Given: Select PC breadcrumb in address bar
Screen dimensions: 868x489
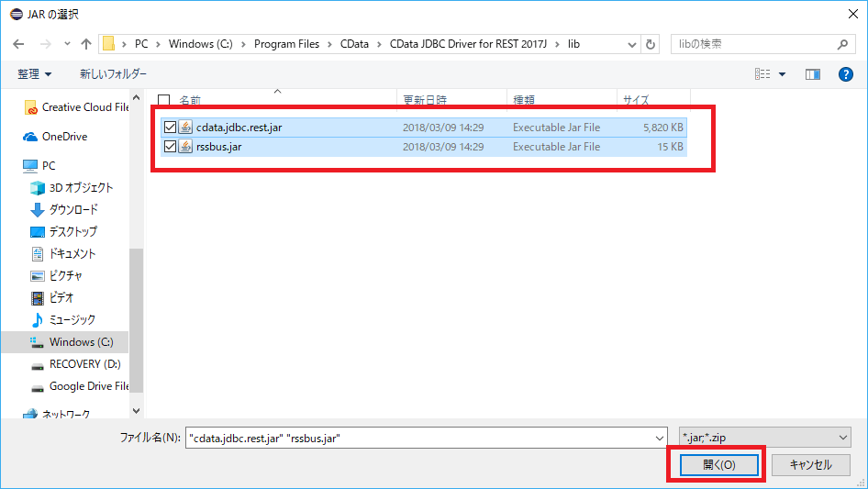Looking at the screenshot, I should coord(141,44).
